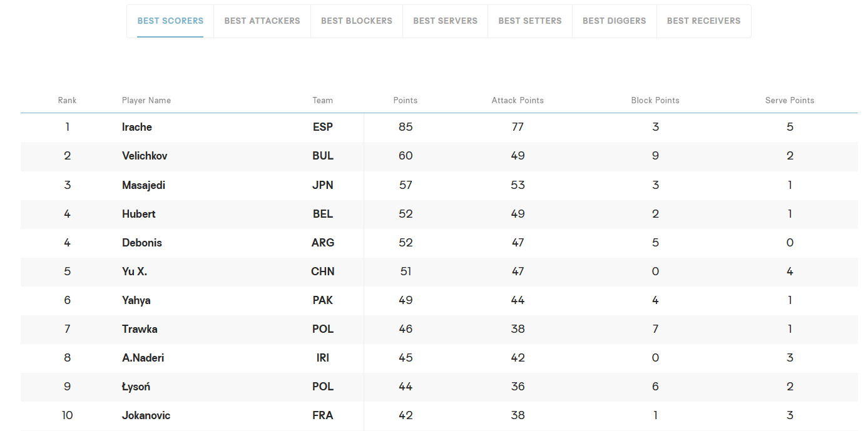Click the Serve Points column header
This screenshot has height=431, width=868.
point(790,100)
